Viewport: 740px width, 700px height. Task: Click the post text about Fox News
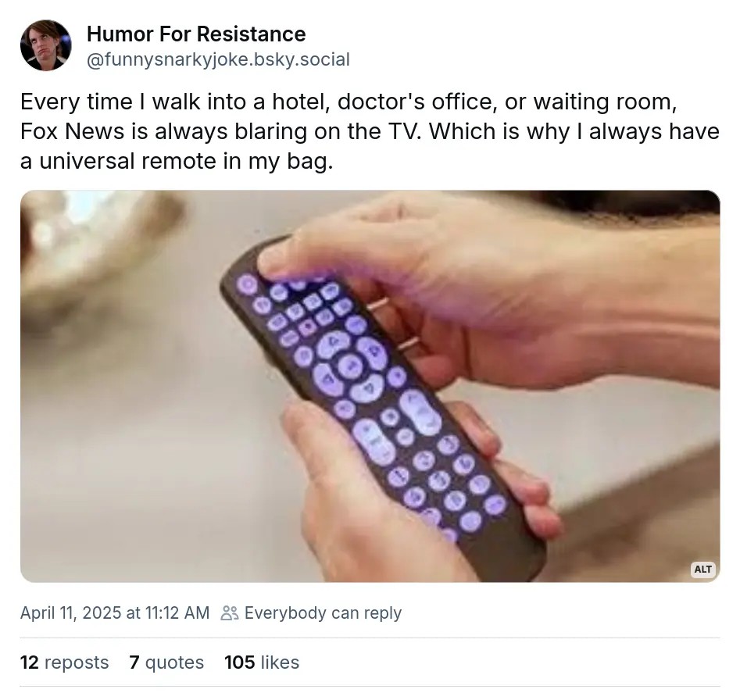pyautogui.click(x=370, y=132)
